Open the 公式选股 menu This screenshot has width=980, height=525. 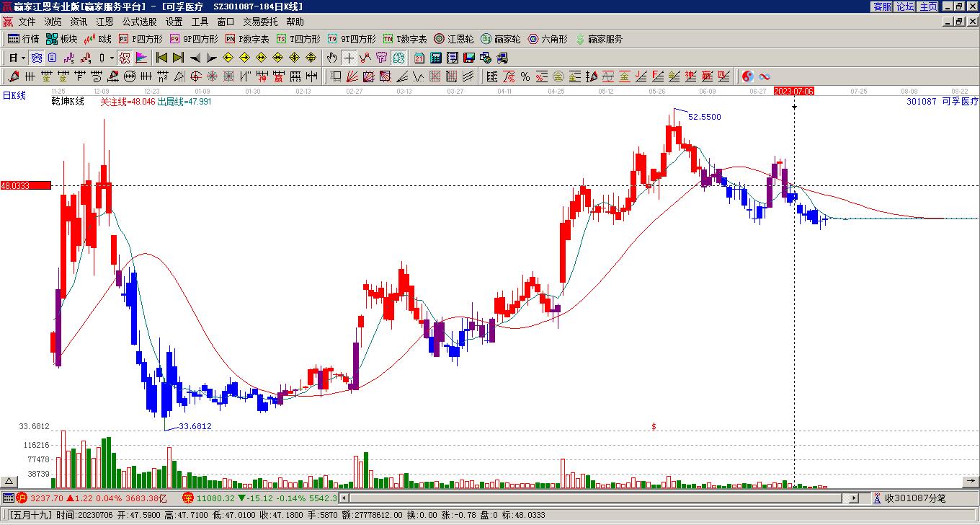tap(139, 22)
